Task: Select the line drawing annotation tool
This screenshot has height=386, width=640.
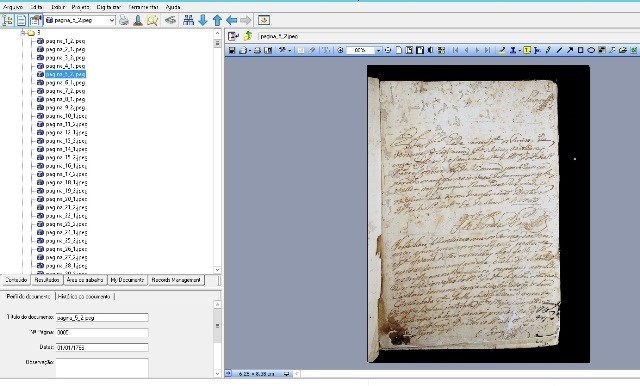Action: point(559,50)
